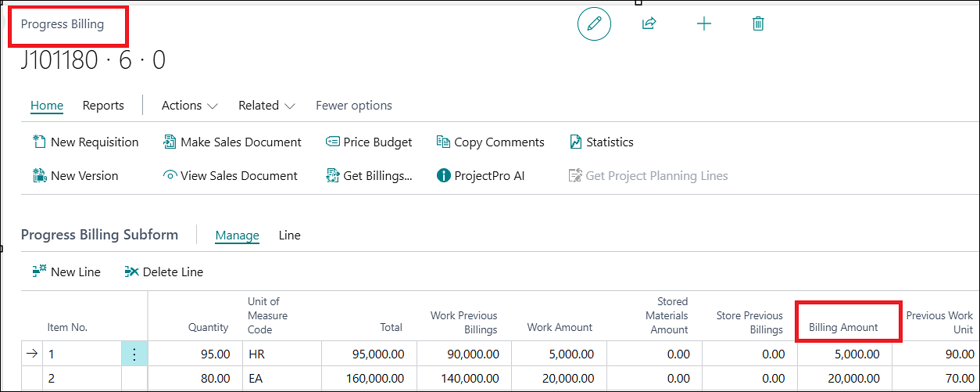The width and height of the screenshot is (980, 392).
Task: Click Get Billings action
Action: [369, 176]
